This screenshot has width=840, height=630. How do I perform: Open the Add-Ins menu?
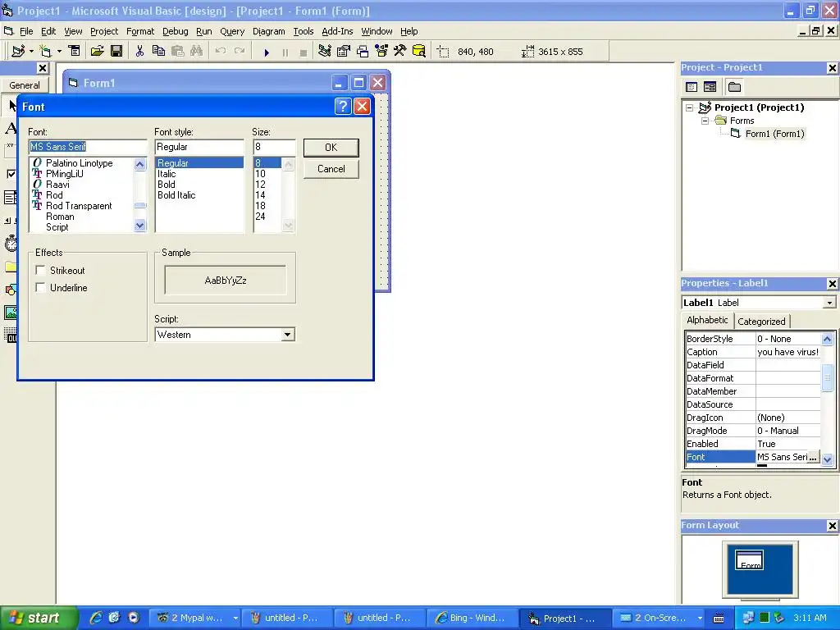click(x=337, y=31)
